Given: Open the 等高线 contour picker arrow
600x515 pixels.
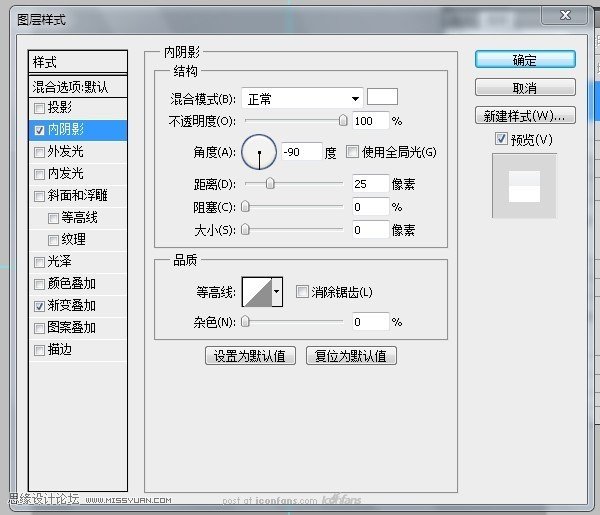Looking at the screenshot, I should [277, 292].
